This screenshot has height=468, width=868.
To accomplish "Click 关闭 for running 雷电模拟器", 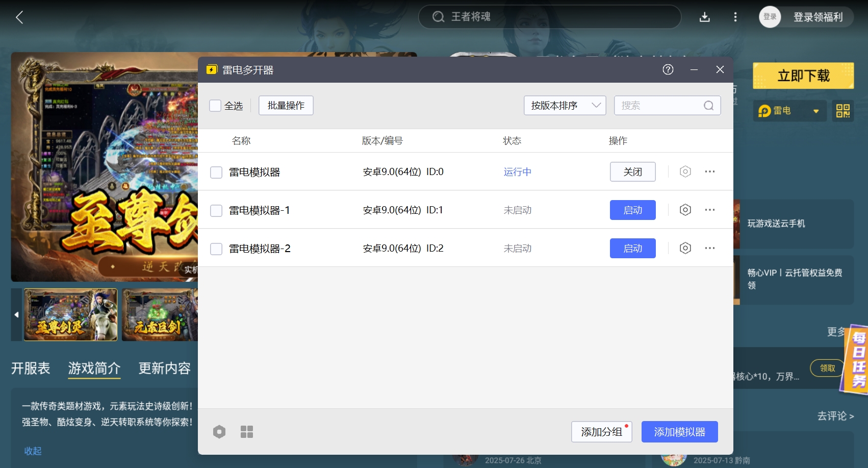I will 633,171.
